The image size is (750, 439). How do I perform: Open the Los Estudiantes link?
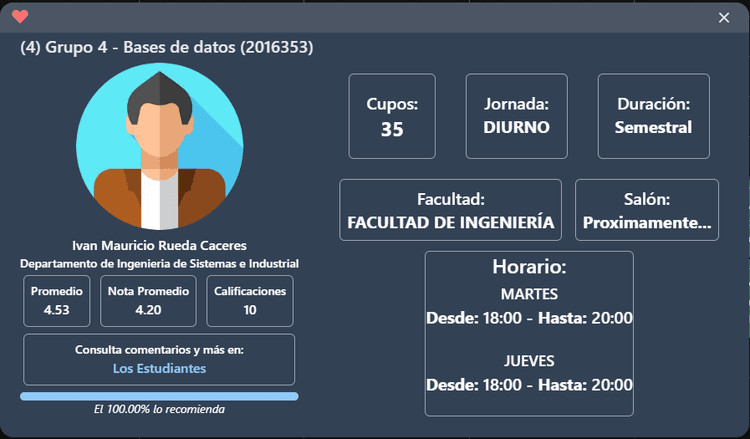(x=159, y=368)
